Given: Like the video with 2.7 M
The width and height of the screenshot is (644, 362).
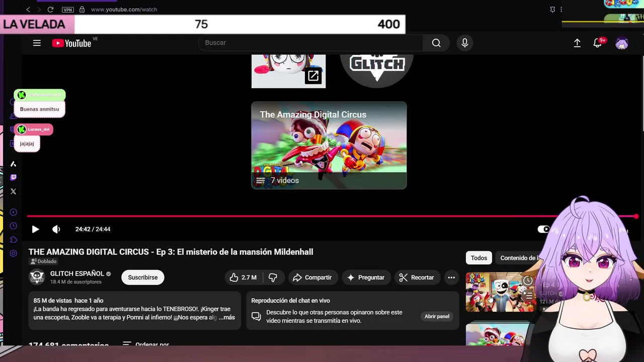Looking at the screenshot, I should pyautogui.click(x=243, y=278).
